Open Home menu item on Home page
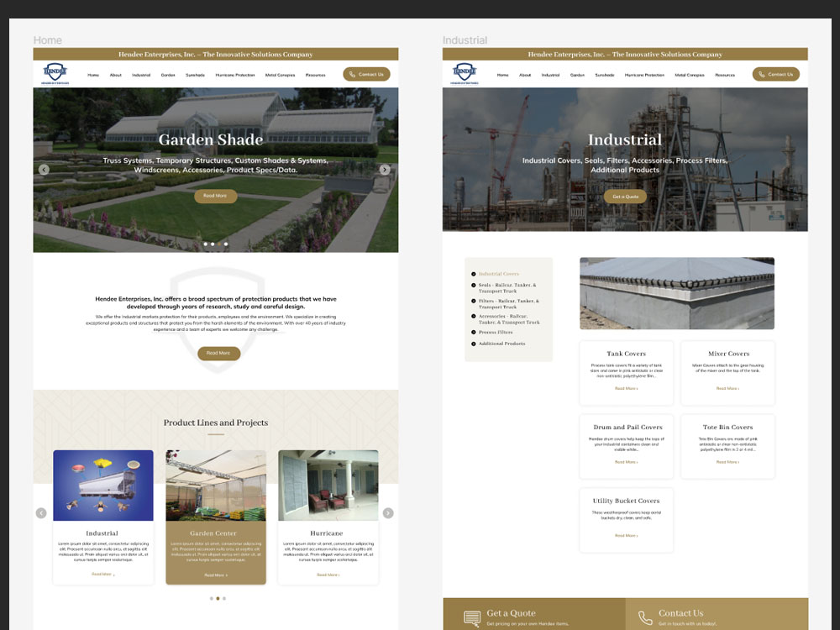Viewport: 840px width, 630px height. pyautogui.click(x=93, y=75)
